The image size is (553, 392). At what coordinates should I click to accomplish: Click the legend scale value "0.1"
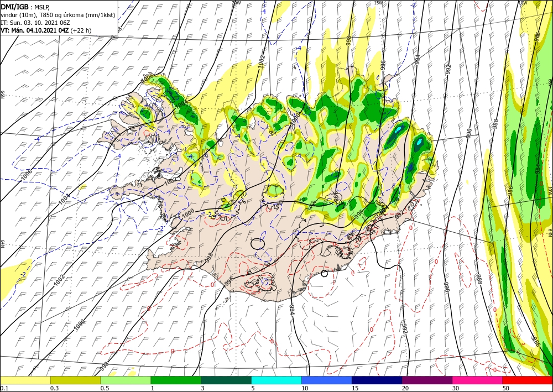tap(4, 388)
